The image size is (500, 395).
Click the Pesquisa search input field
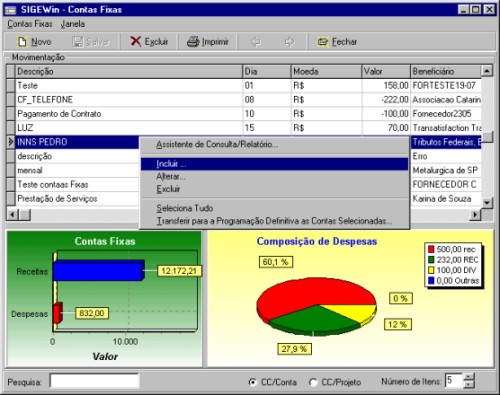94,381
